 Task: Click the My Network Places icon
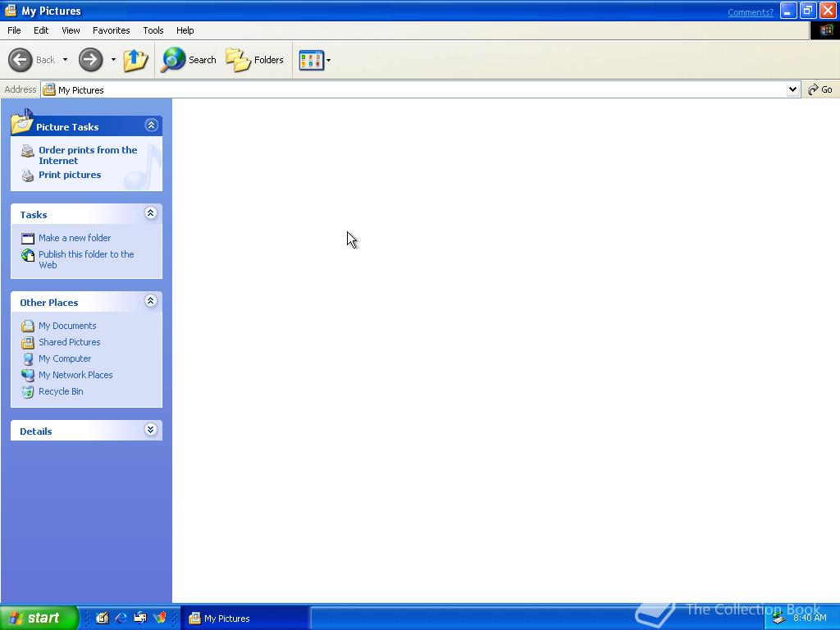coord(28,375)
